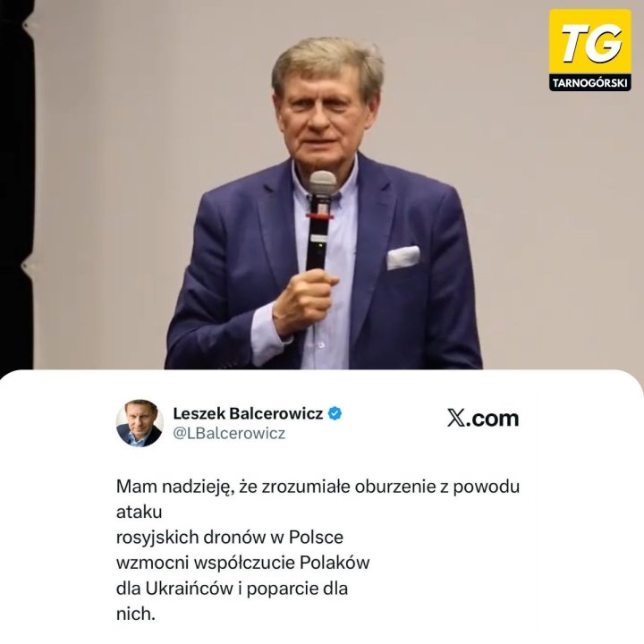Open the round profile avatar in tweet

point(140,422)
